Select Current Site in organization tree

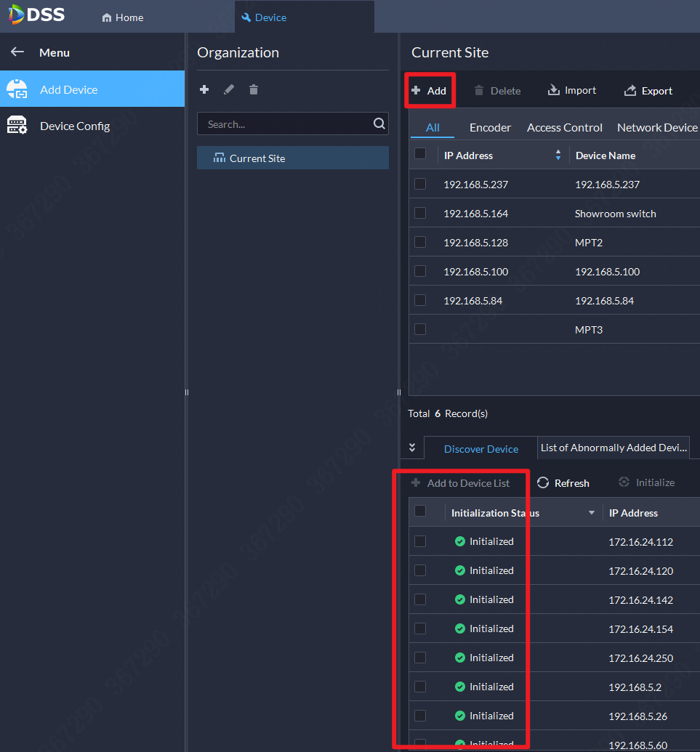tap(293, 158)
